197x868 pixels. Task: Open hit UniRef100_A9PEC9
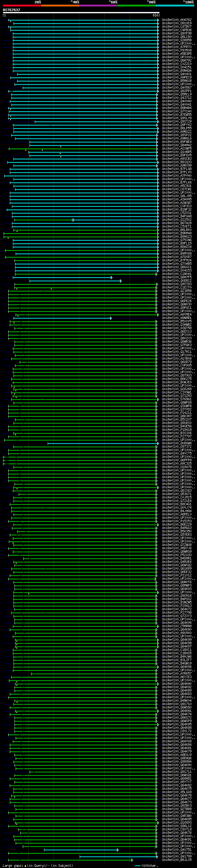pos(177,78)
